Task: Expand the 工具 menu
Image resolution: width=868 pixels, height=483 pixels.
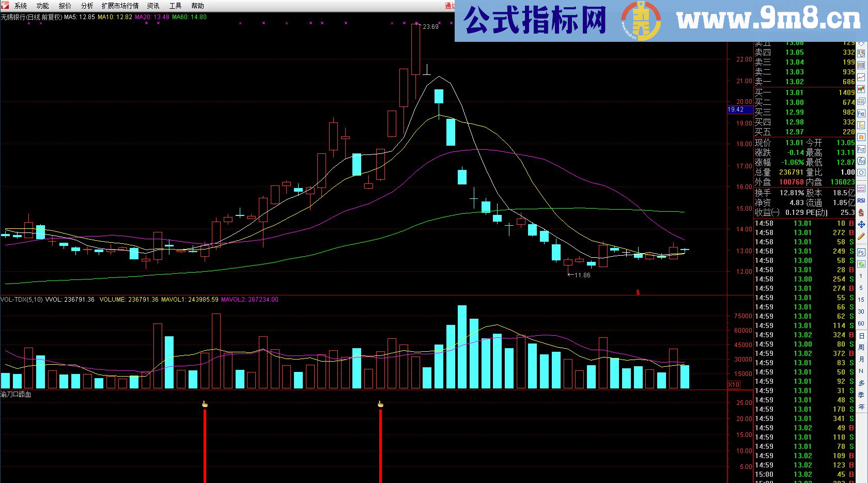Action: [x=175, y=6]
